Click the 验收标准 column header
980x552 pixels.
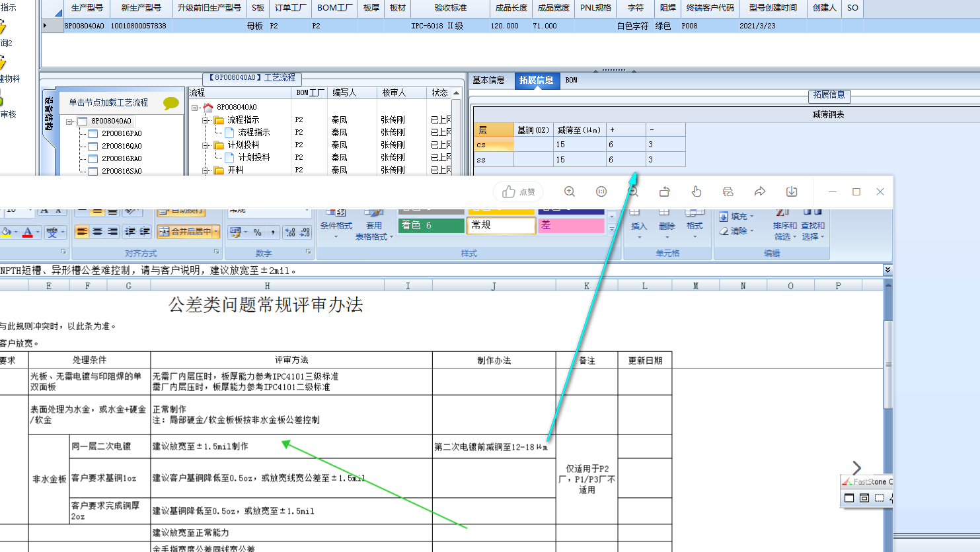[450, 8]
